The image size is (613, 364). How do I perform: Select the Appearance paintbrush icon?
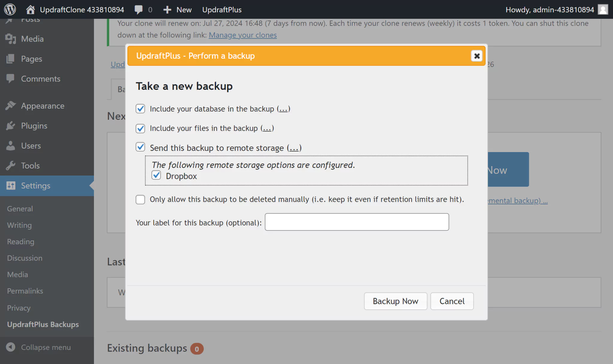coord(11,106)
